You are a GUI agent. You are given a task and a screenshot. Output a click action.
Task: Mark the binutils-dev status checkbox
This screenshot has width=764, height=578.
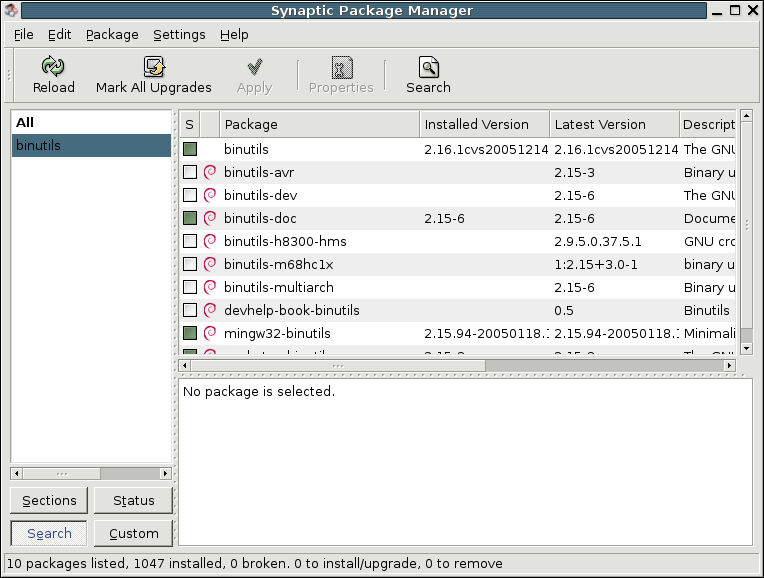coord(190,195)
